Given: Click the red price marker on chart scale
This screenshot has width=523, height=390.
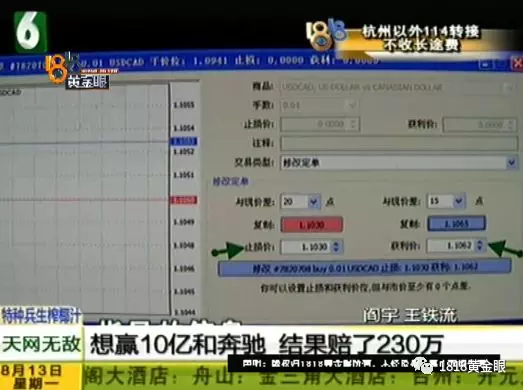Looking at the screenshot, I should 184,200.
